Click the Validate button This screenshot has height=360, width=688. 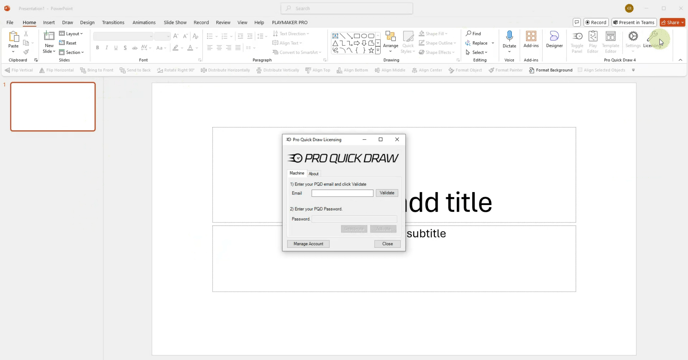(387, 193)
